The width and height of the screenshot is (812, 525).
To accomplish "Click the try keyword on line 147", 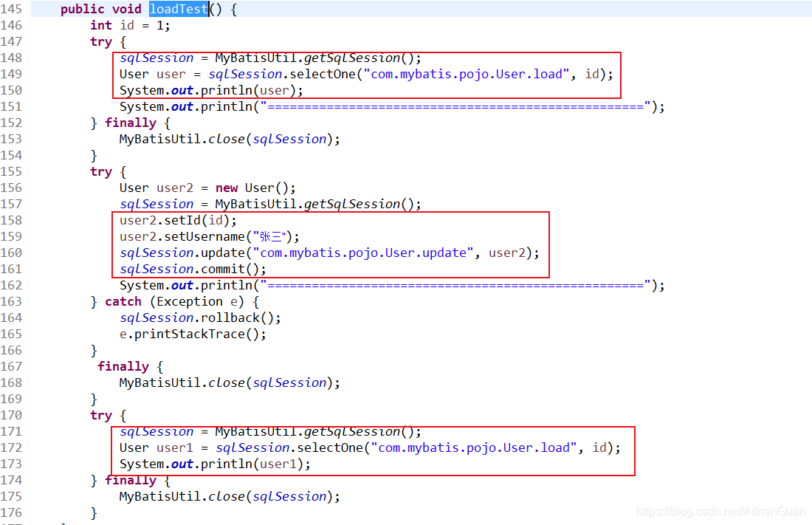I will (x=101, y=41).
